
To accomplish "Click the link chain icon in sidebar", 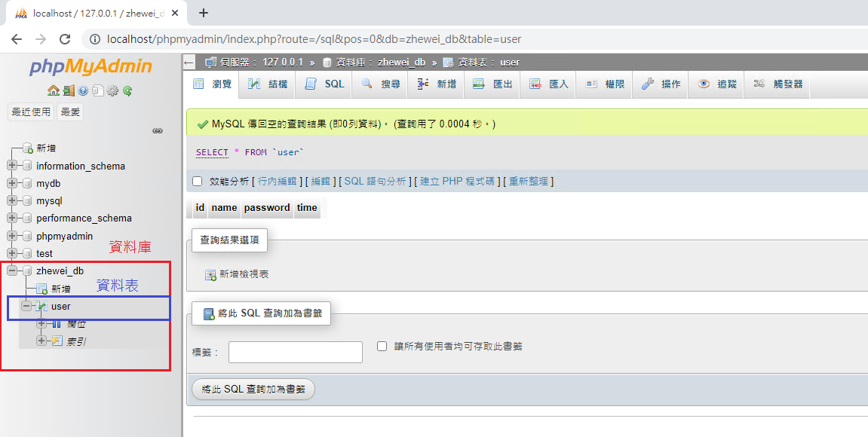I will click(x=158, y=130).
